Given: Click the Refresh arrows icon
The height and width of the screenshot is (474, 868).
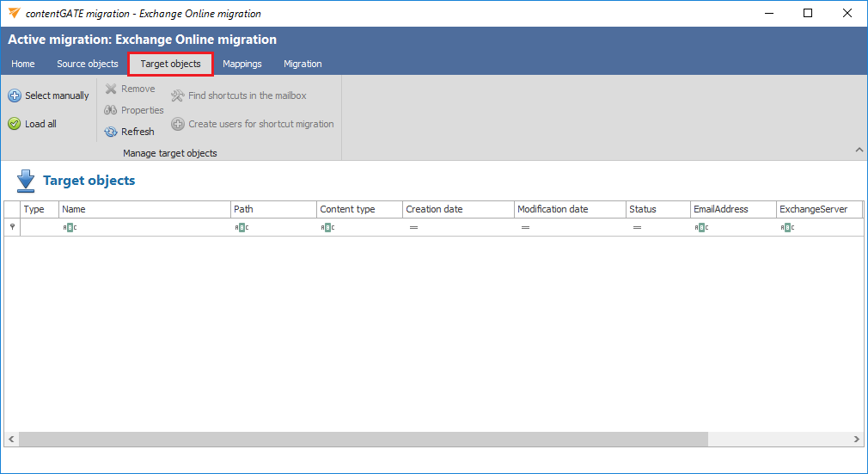Looking at the screenshot, I should tap(111, 132).
